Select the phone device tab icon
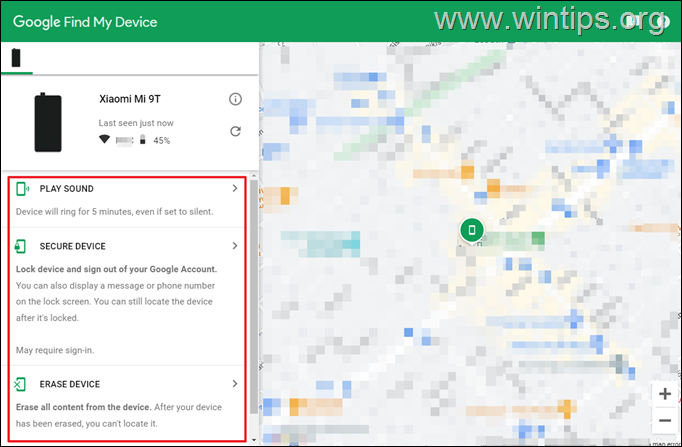The image size is (682, 447). tap(16, 57)
